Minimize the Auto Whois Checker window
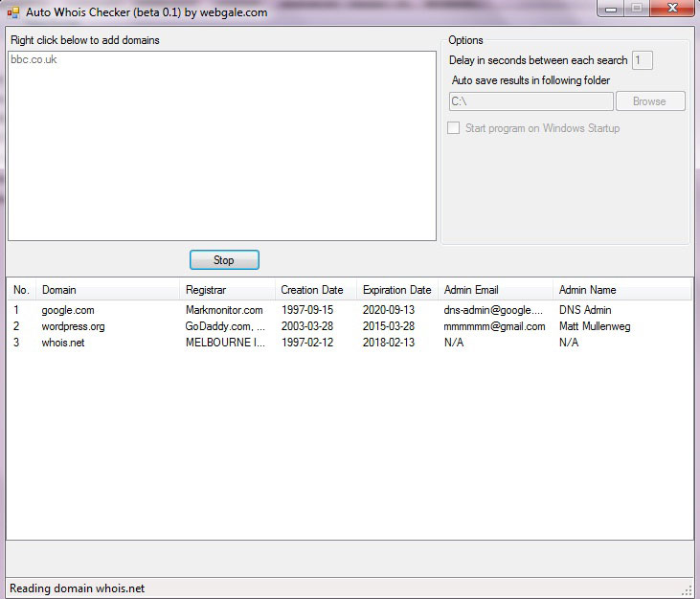 click(611, 9)
